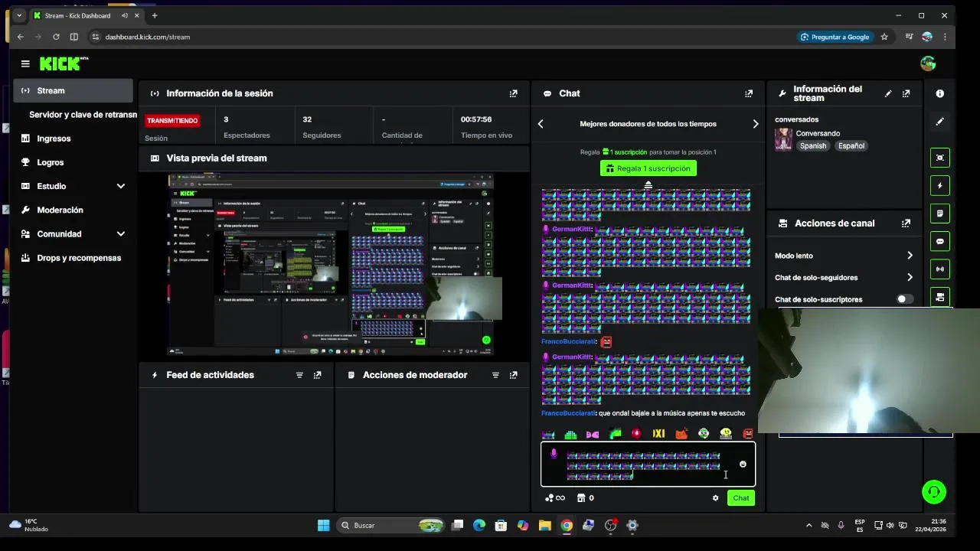Click the Regala 1 suscripción button
Screen dimensions: 980x551
click(x=648, y=168)
